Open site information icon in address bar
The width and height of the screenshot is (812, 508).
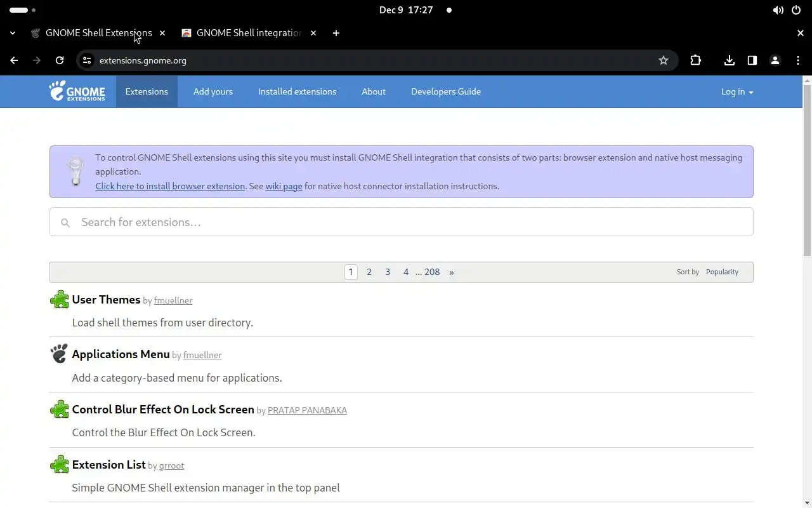click(x=88, y=60)
